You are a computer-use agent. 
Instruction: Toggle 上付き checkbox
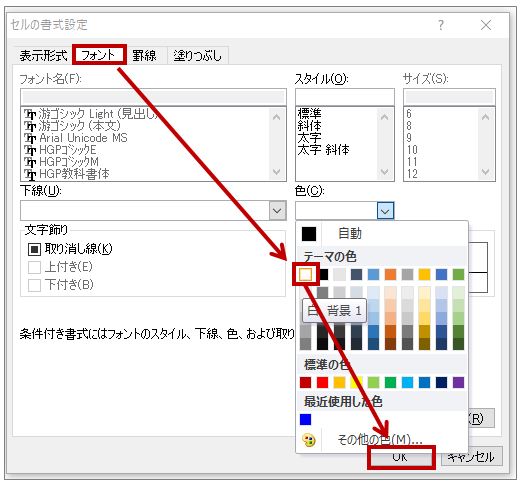[34, 267]
